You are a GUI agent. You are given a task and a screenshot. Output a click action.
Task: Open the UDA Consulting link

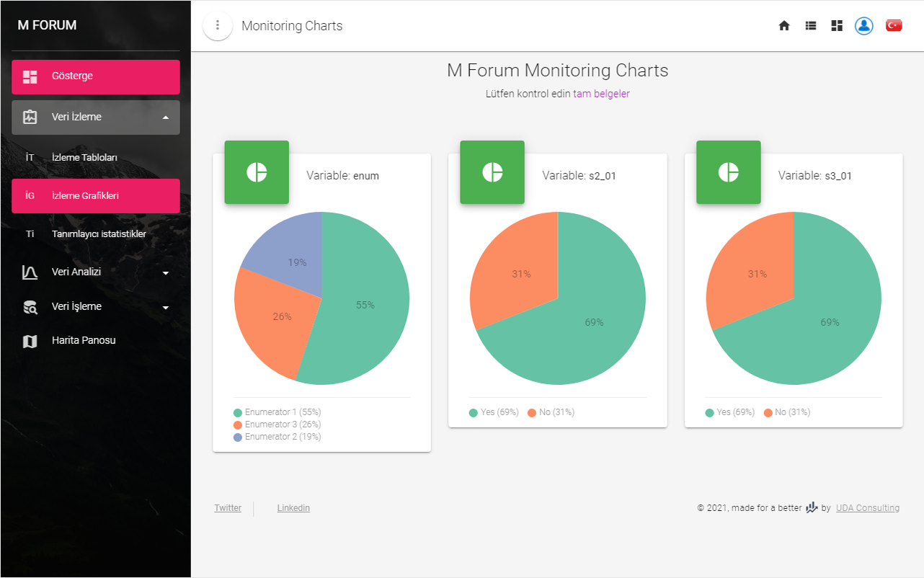(868, 508)
